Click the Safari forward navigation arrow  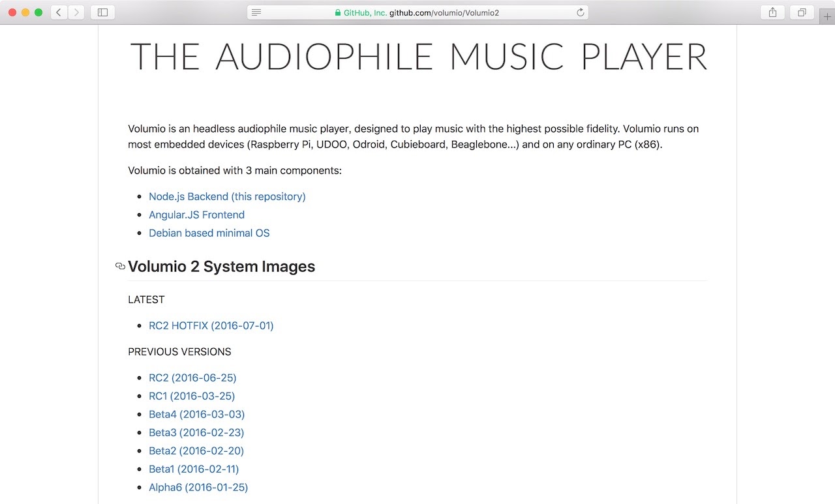pyautogui.click(x=76, y=12)
